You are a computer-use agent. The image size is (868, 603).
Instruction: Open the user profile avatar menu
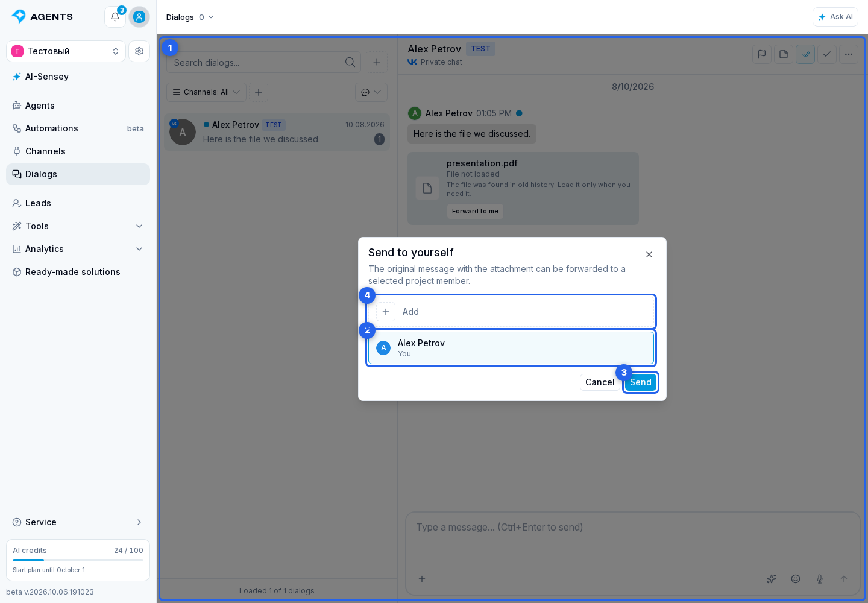tap(139, 17)
